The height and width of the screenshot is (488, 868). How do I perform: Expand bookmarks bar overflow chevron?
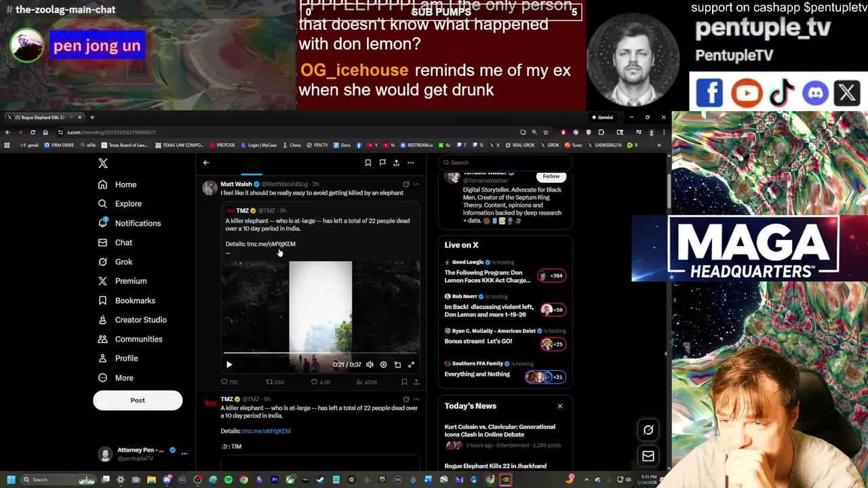pyautogui.click(x=658, y=145)
